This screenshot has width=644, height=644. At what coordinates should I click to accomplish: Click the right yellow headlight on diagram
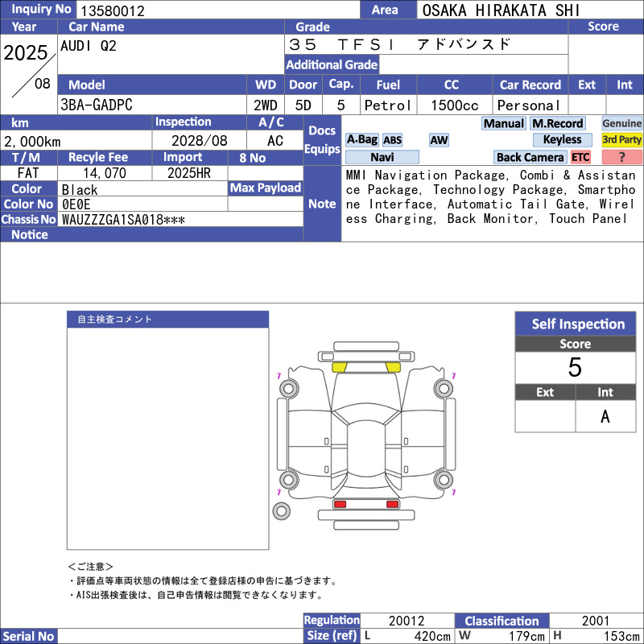(393, 367)
